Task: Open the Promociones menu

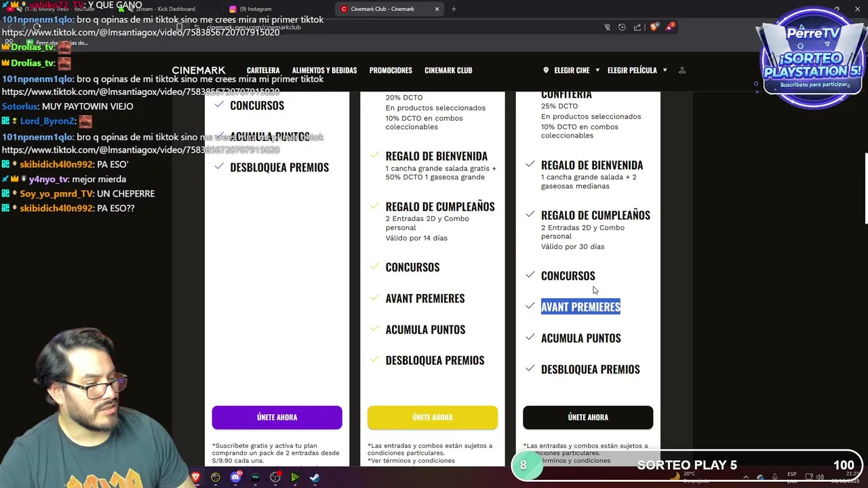Action: (391, 70)
